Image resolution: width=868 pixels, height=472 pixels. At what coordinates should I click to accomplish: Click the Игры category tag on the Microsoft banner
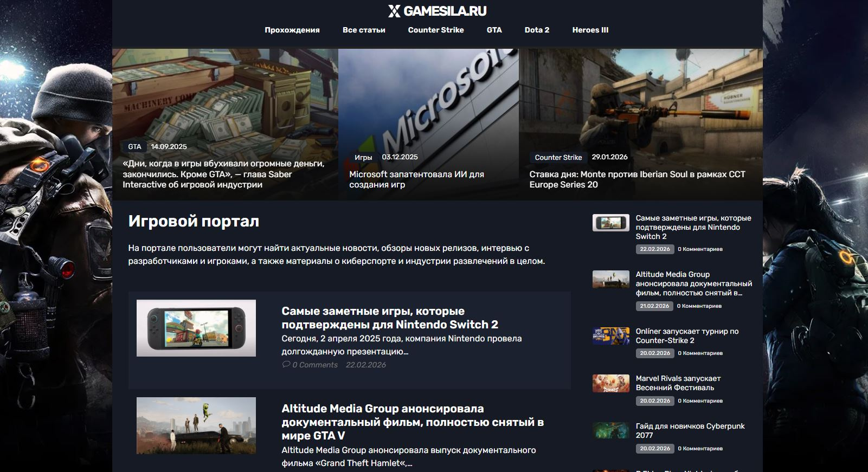pos(363,157)
